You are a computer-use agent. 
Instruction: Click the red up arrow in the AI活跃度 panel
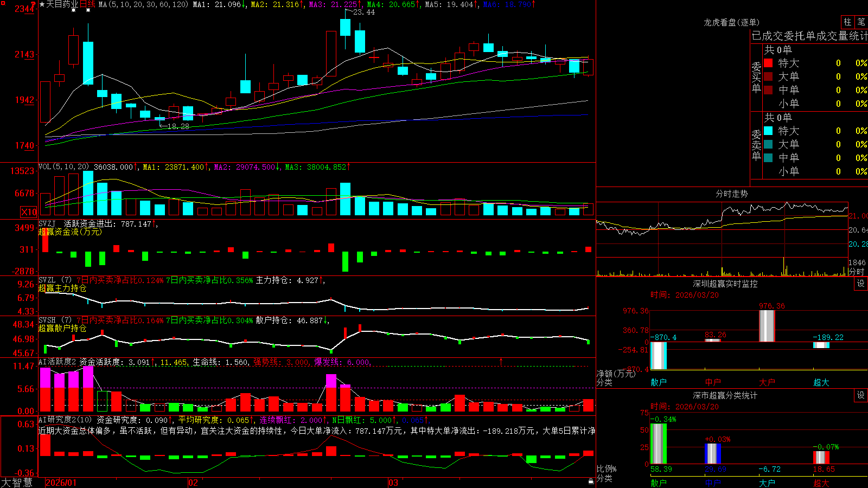click(x=501, y=361)
